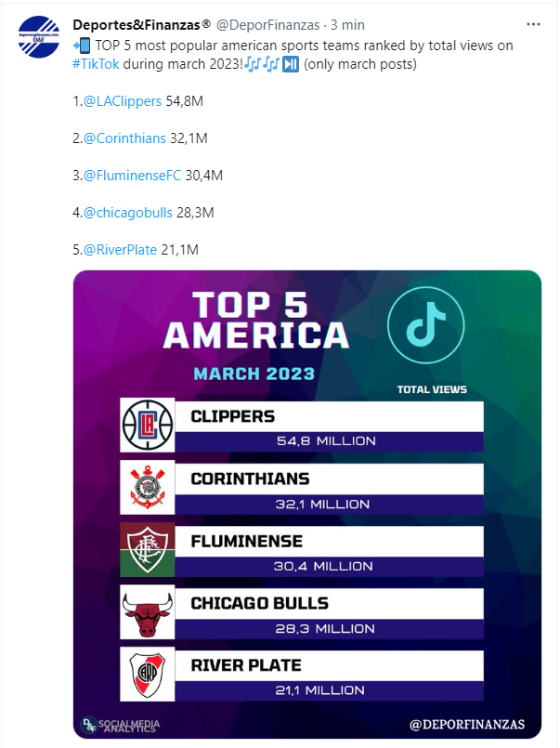560x748 pixels.
Task: Open the 3 min timestamp link
Action: [x=347, y=25]
